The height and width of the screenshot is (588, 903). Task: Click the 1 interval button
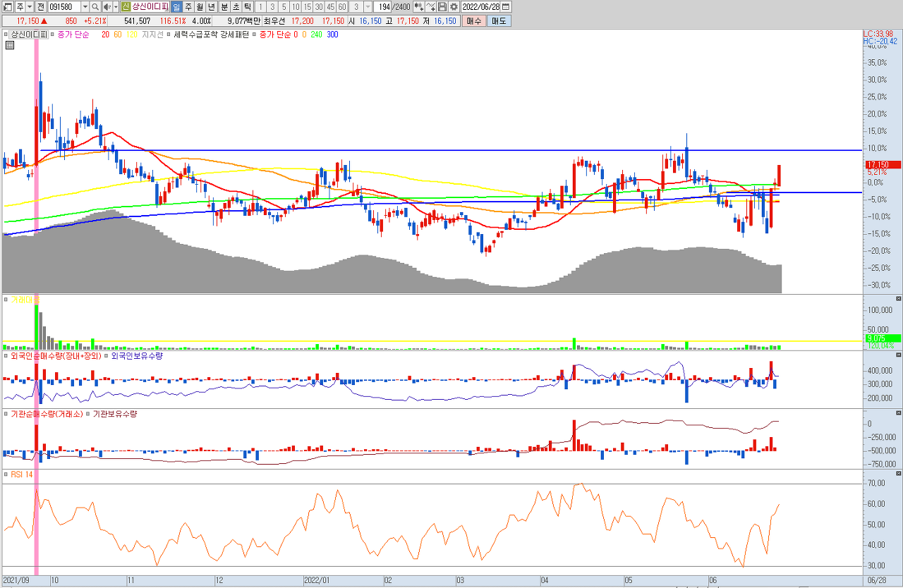point(262,7)
